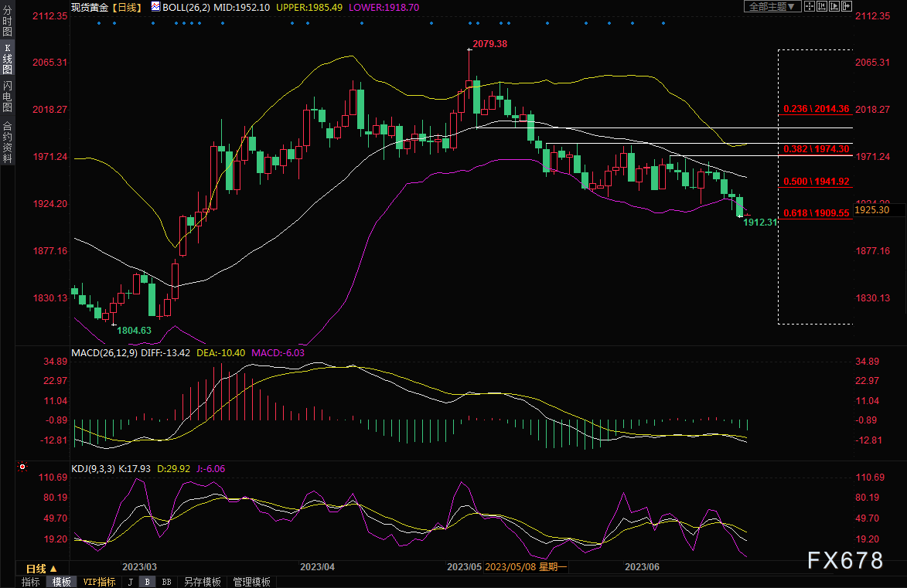Expand the 日线 period selector
The image size is (907, 588).
click(42, 569)
